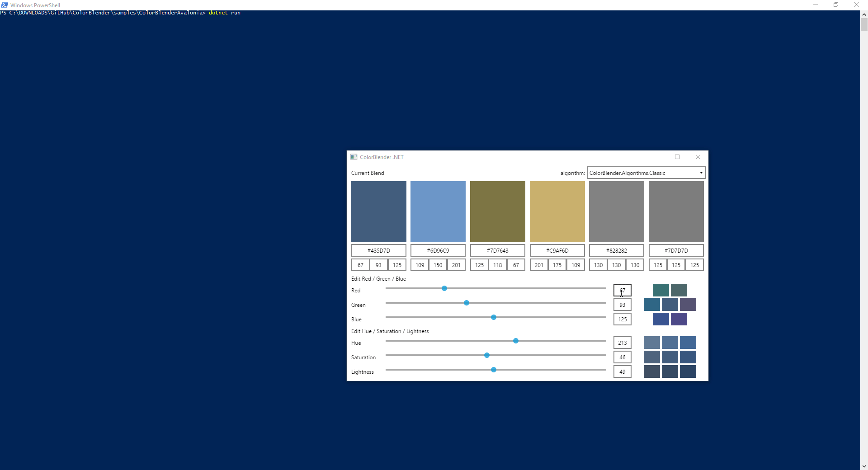The height and width of the screenshot is (470, 868).
Task: Click the ColorBlender .NET title bar icon
Action: tap(354, 157)
